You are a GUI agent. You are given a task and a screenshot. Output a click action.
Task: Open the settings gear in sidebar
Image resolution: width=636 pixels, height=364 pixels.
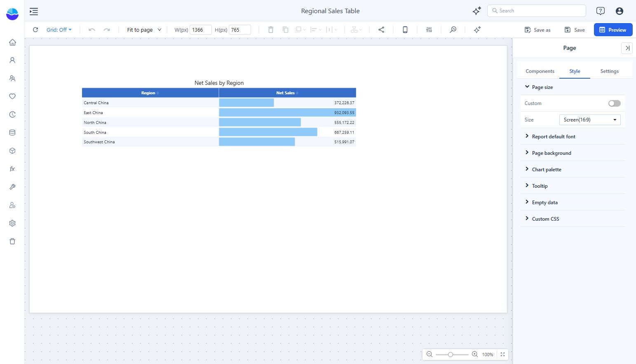tap(12, 223)
